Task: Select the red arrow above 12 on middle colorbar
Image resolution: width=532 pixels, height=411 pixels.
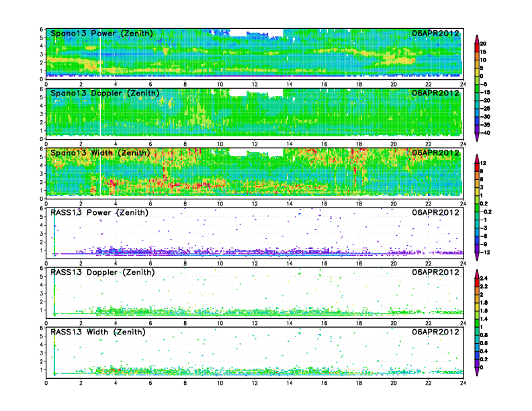Action: tap(477, 158)
